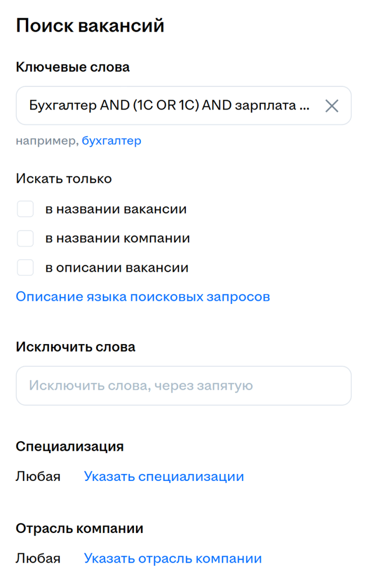The width and height of the screenshot is (367, 588).
Task: Click the 'Любая' value under Специализация
Action: [38, 476]
